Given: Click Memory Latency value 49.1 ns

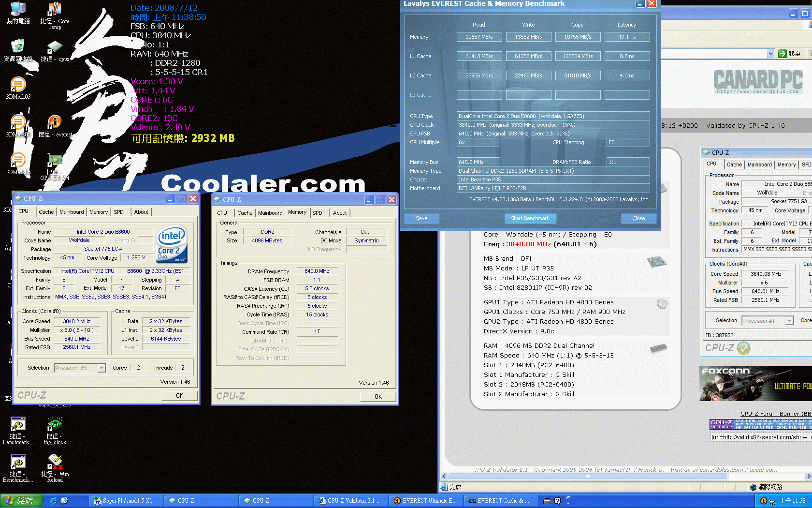Looking at the screenshot, I should pyautogui.click(x=627, y=37).
